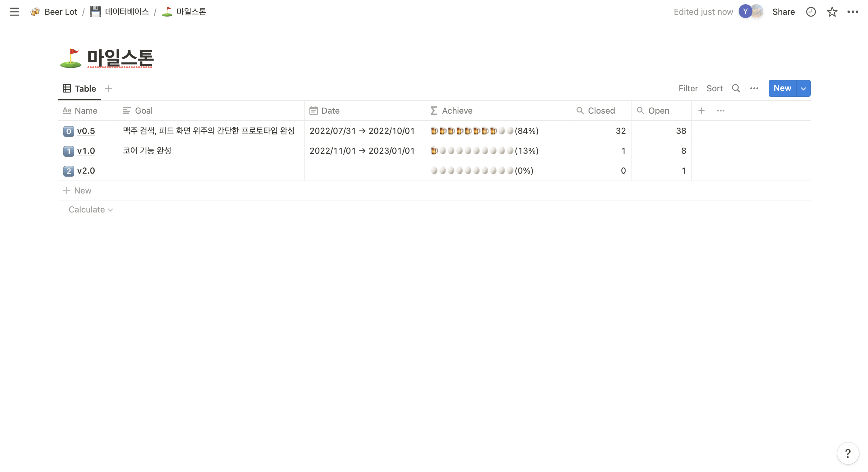This screenshot has height=472, width=868.
Task: Open the sidebar hamburger menu
Action: point(14,12)
